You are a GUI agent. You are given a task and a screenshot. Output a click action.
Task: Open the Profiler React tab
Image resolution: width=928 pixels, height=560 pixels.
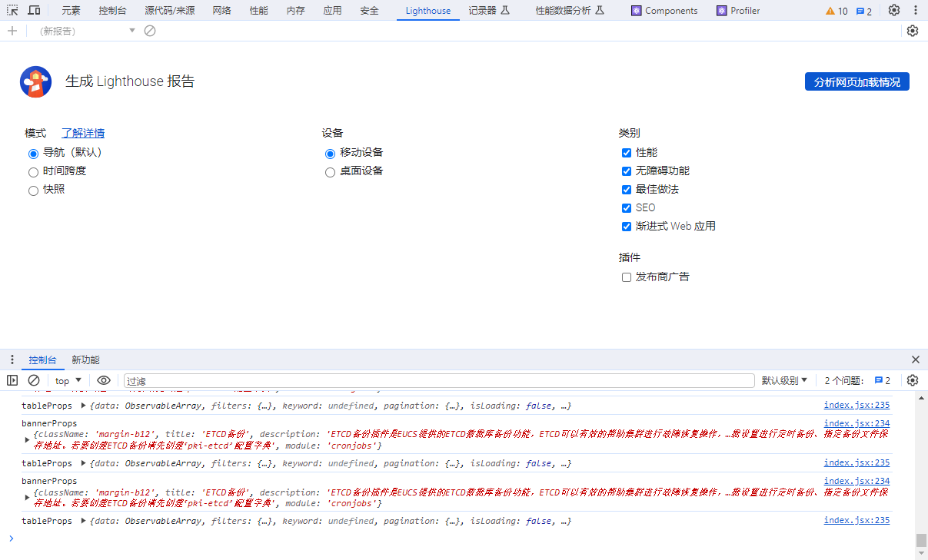(738, 11)
